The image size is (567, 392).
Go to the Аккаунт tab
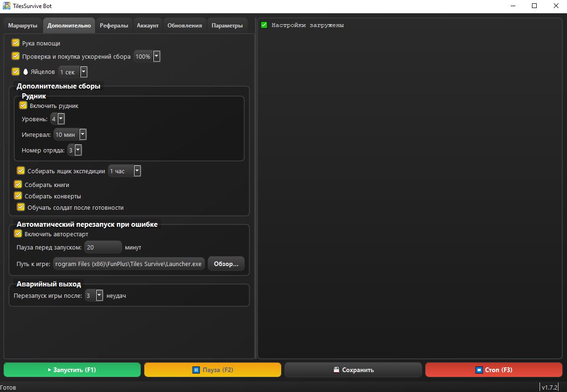148,26
